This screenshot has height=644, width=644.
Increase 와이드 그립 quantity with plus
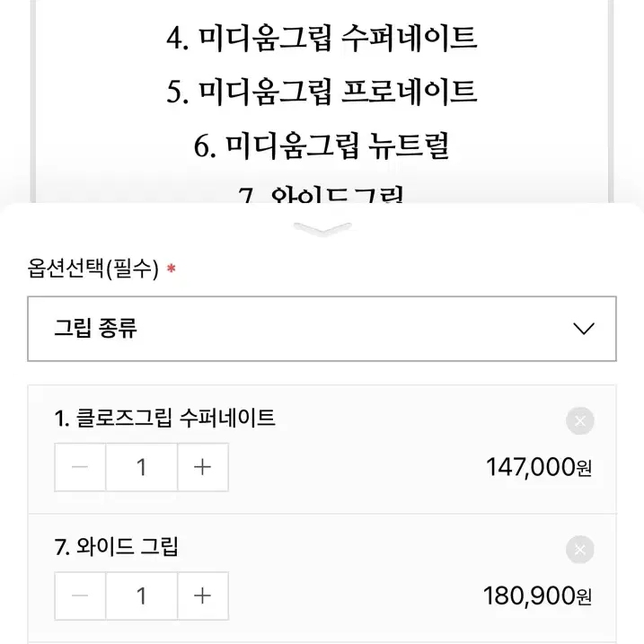(x=202, y=595)
